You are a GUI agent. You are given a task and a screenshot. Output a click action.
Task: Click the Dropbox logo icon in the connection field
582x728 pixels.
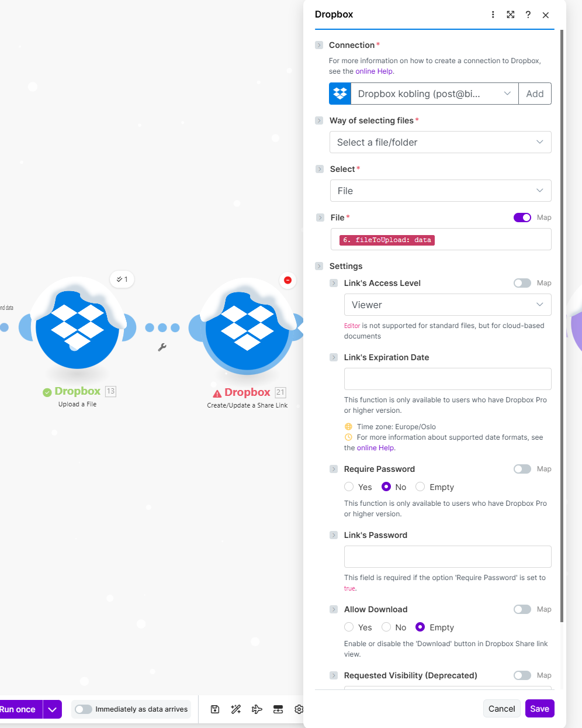pos(340,94)
